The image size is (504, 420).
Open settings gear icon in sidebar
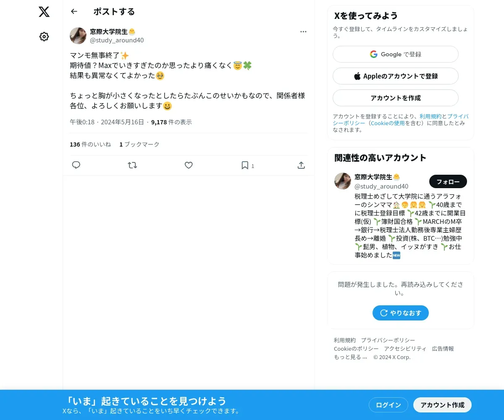coord(44,37)
